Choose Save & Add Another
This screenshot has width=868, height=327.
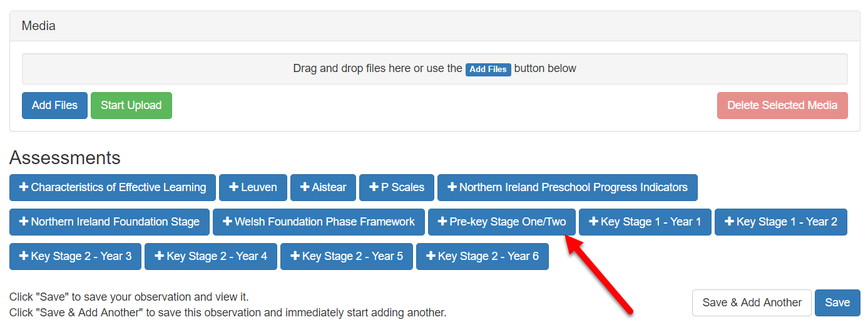pos(752,303)
